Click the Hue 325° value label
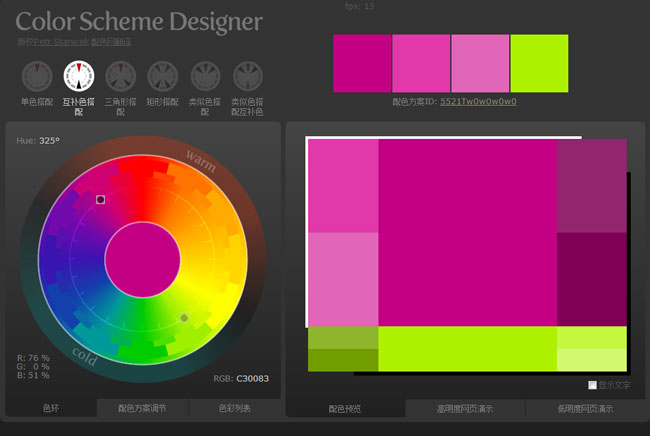Image resolution: width=650 pixels, height=436 pixels. point(38,141)
